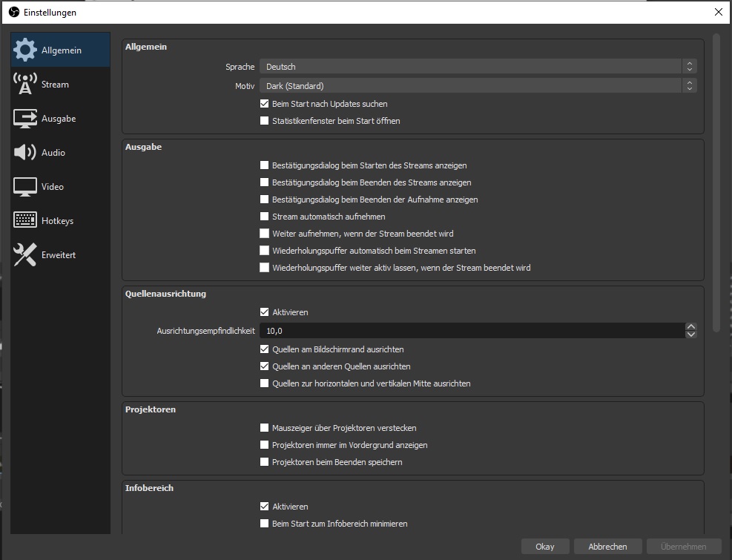
Task: Click the Allgemein gear icon in sidebar
Action: pyautogui.click(x=24, y=50)
